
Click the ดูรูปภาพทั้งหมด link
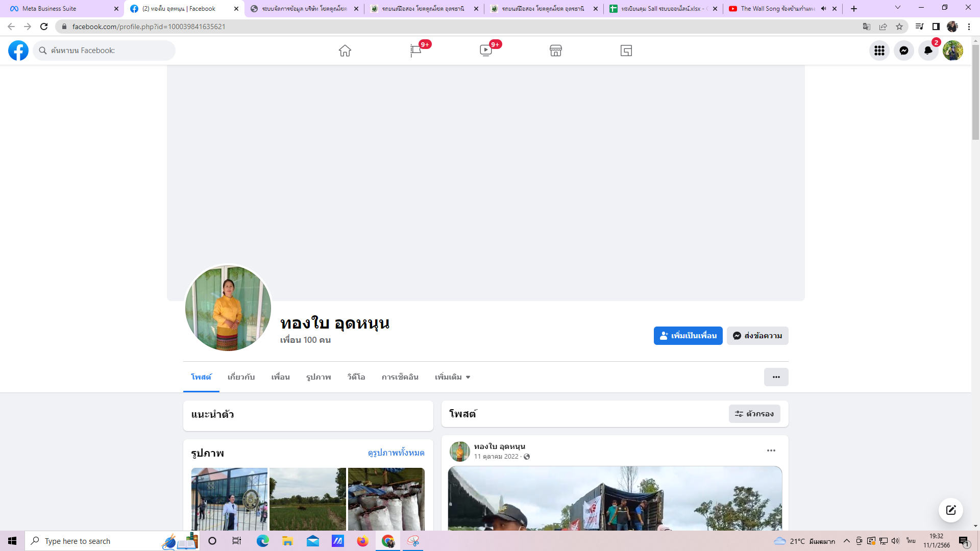[x=396, y=453]
